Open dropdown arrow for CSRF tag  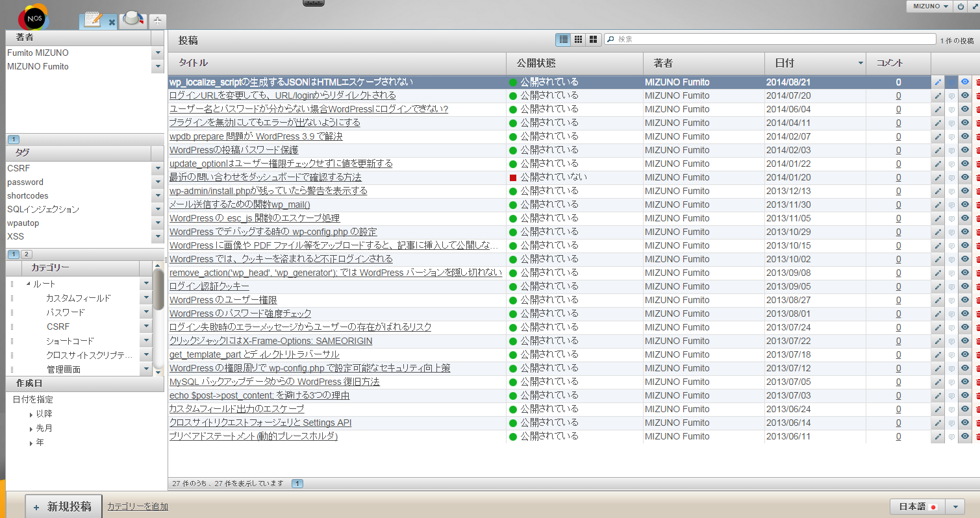pyautogui.click(x=158, y=169)
